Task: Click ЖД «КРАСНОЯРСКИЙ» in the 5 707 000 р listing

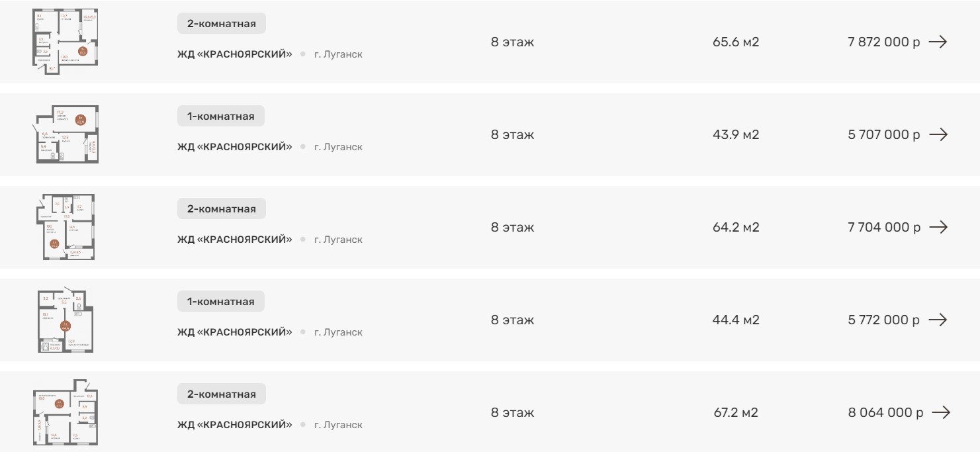Action: click(x=234, y=146)
